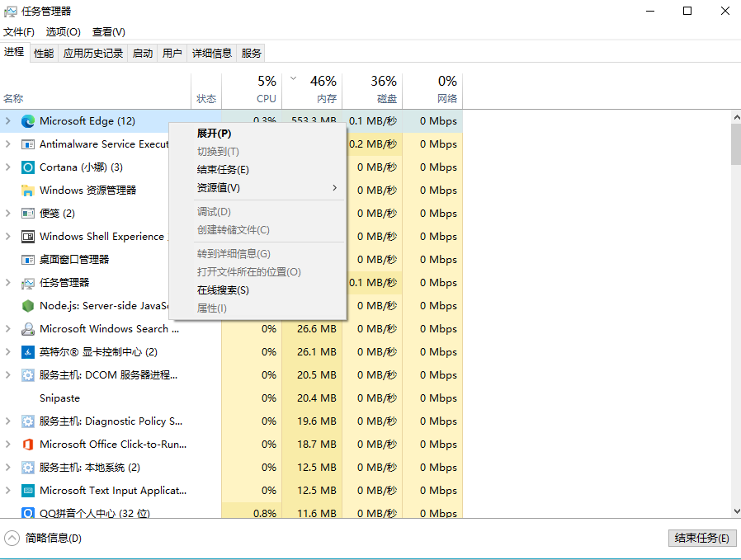Sort by the CPU column header
Screen dimensions: 741x560
pos(252,91)
